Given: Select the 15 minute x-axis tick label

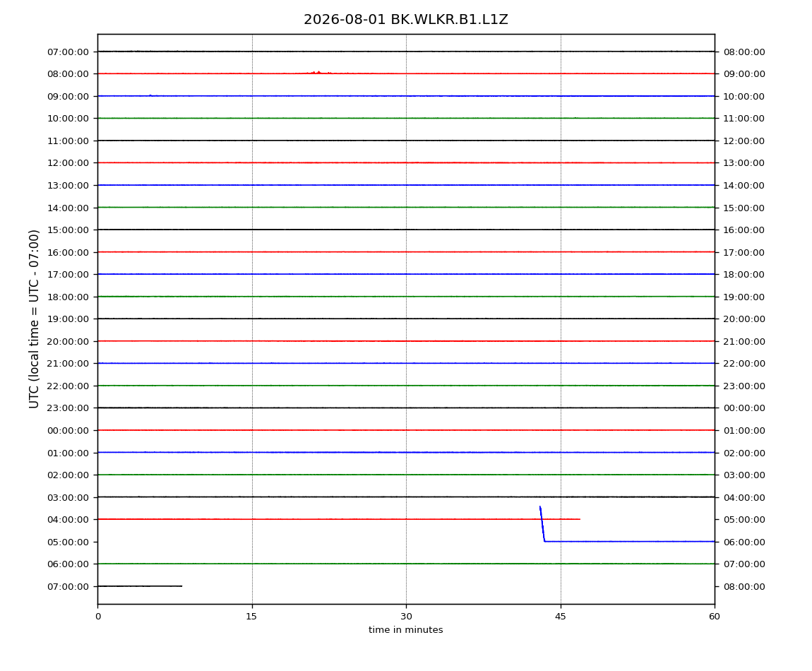Looking at the screenshot, I should tap(251, 616).
